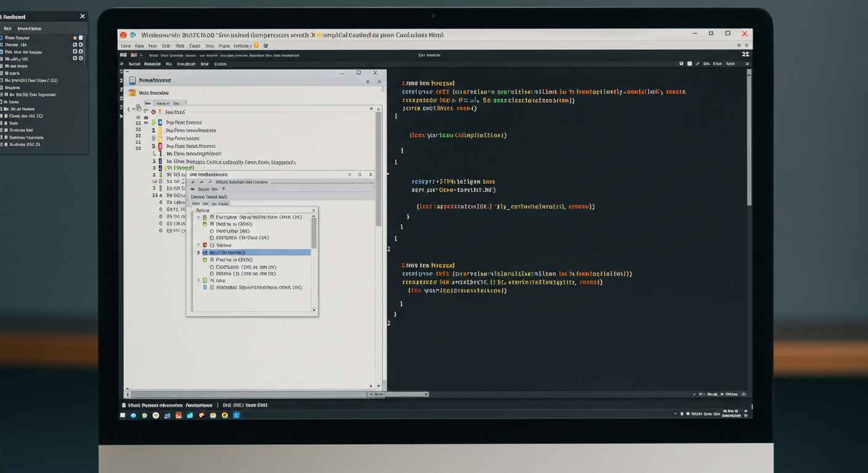This screenshot has width=868, height=473.
Task: Switch to the first tab in small dialog
Action: [195, 203]
